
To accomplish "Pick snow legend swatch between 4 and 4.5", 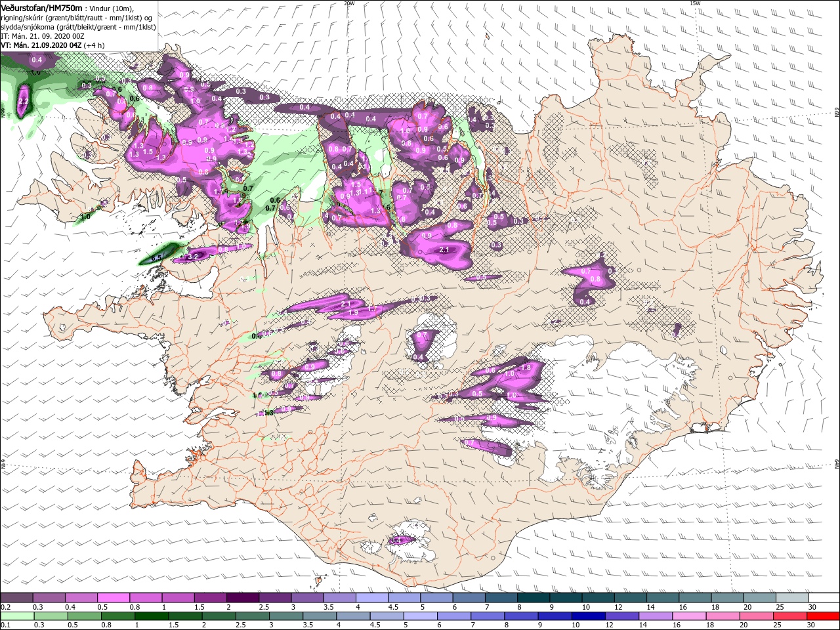I will 371,598.
